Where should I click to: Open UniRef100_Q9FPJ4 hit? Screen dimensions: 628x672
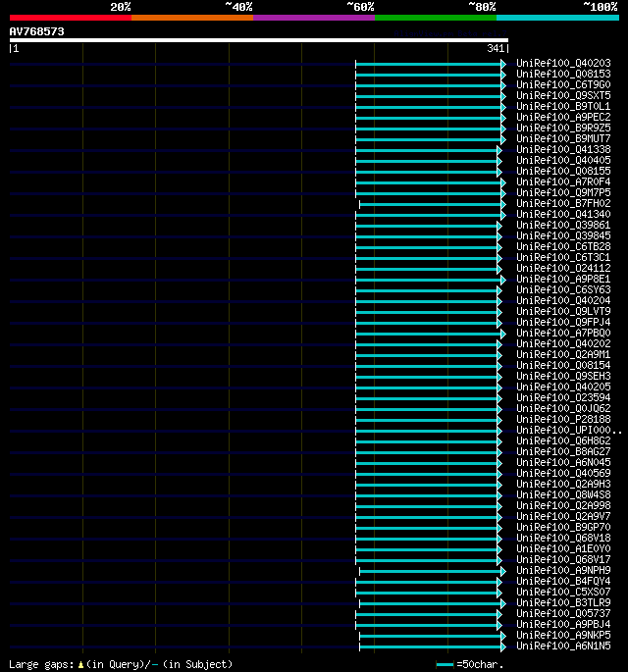coord(563,323)
